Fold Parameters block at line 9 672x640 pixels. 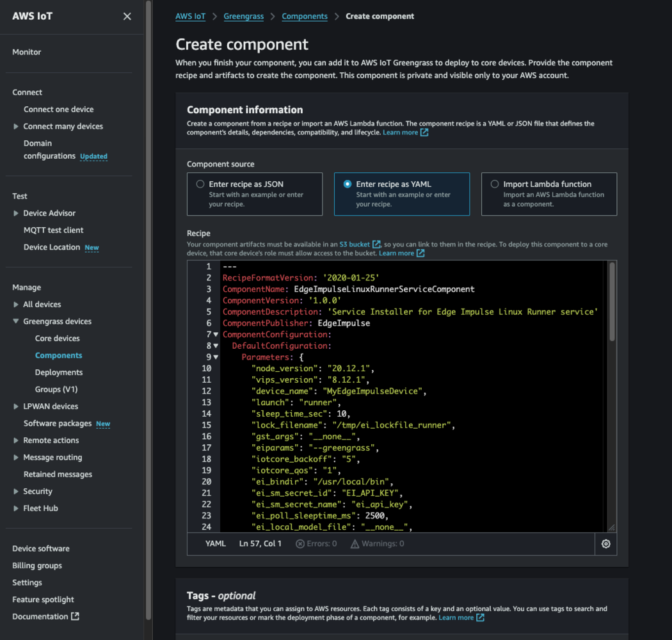[216, 357]
